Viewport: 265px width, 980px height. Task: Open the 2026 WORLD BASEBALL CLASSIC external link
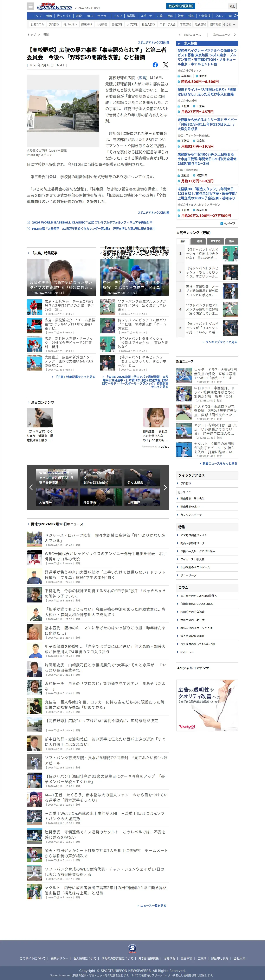pyautogui.click(x=92, y=222)
